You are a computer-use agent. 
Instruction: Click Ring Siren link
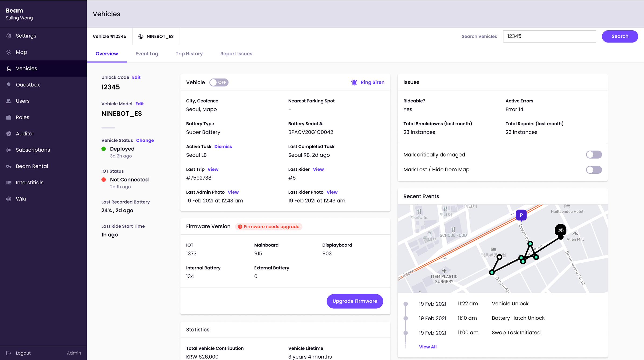[373, 82]
